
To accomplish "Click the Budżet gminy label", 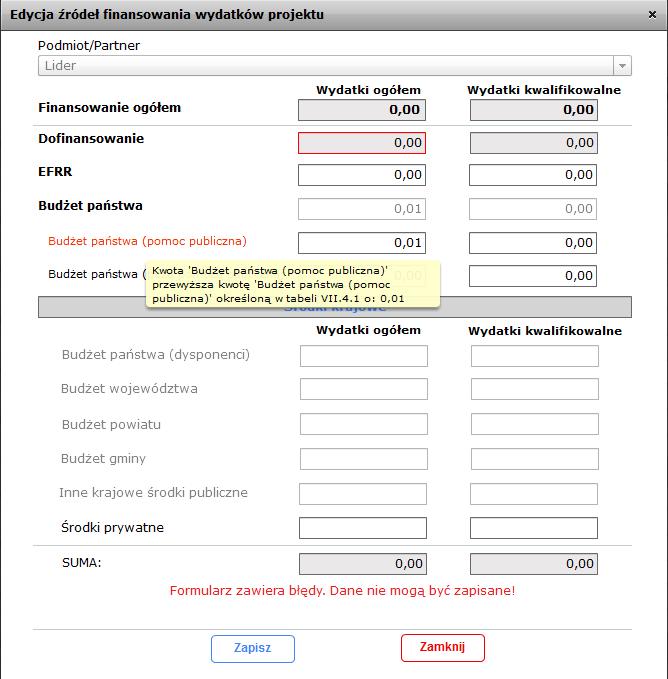I will [x=103, y=459].
